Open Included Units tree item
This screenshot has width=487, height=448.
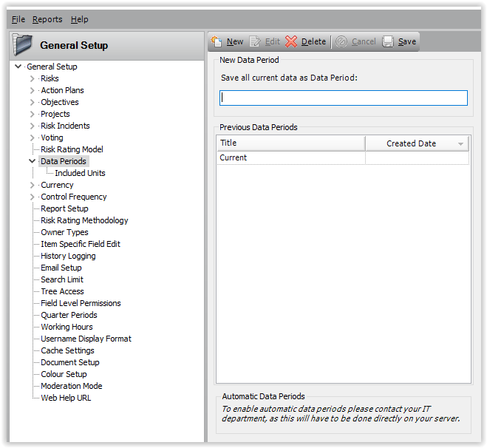click(80, 173)
